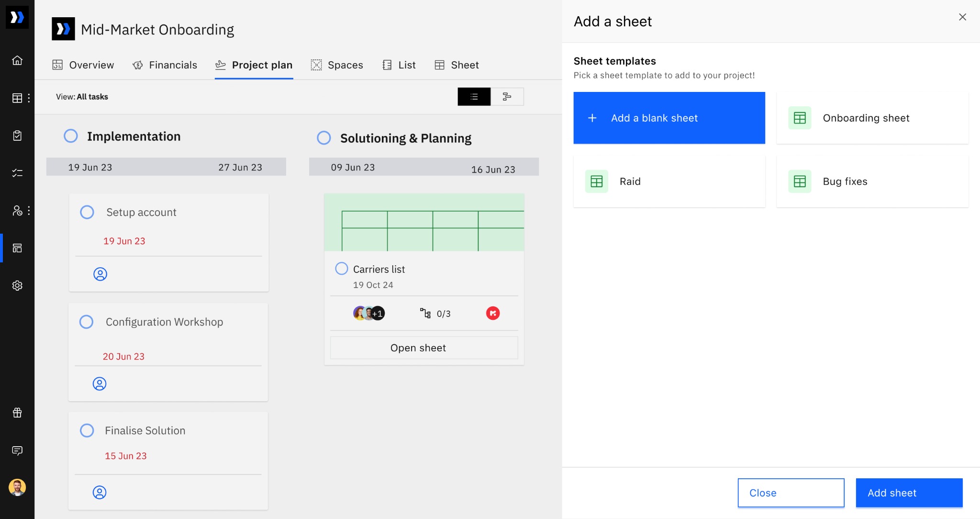The width and height of the screenshot is (980, 519).
Task: Check off Configuration Workshop task circle
Action: [87, 322]
